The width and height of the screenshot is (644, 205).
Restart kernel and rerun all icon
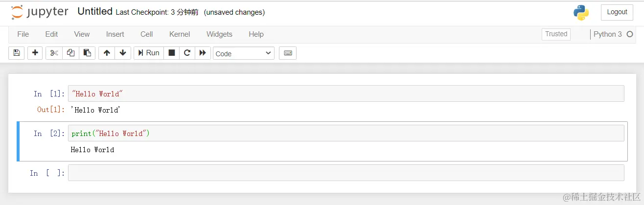coord(203,53)
